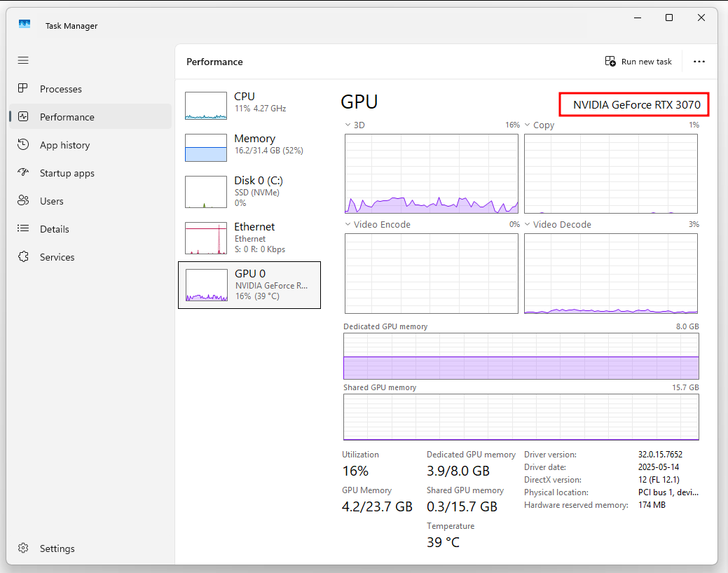The image size is (728, 573).
Task: Click DirectX version 12 (FL 12.1)
Action: [x=659, y=480]
